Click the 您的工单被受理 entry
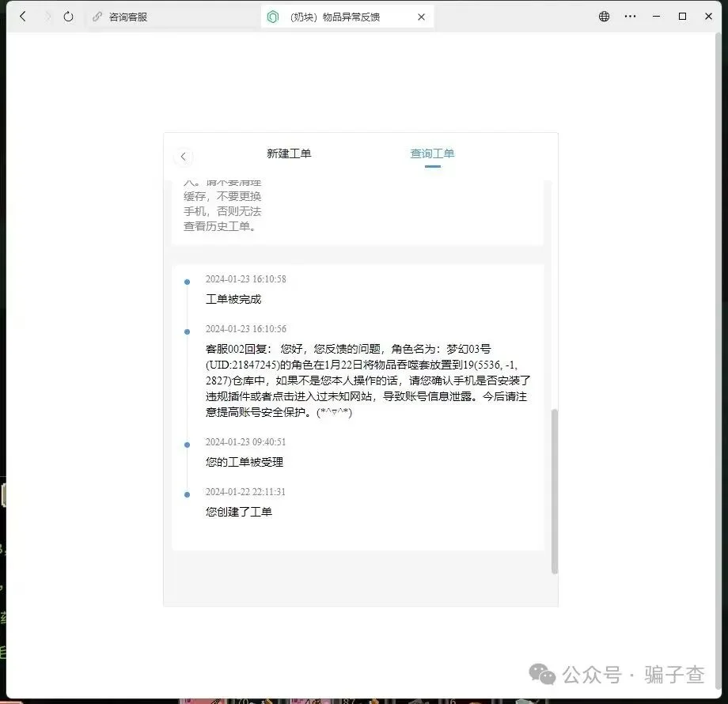 [x=245, y=462]
